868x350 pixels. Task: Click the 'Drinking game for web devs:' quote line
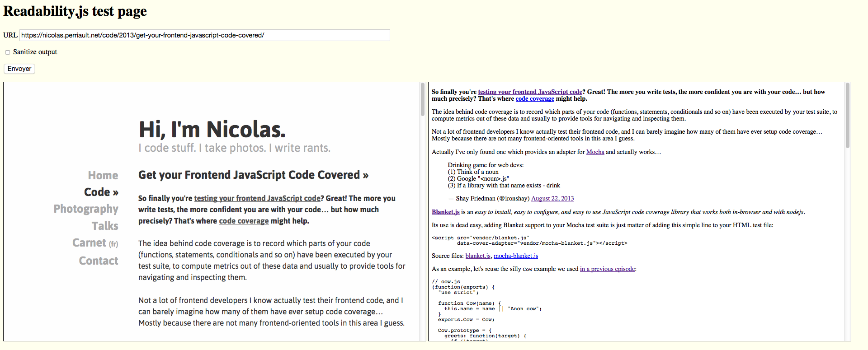point(486,165)
